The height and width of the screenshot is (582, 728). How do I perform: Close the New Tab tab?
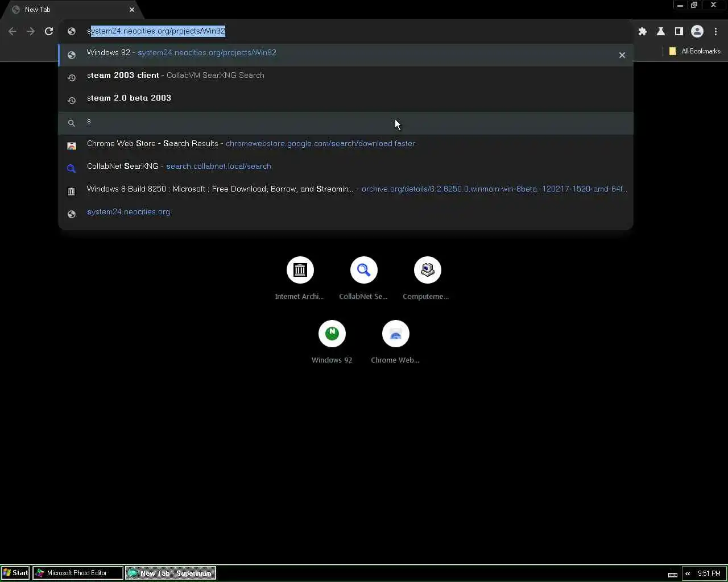click(x=132, y=10)
